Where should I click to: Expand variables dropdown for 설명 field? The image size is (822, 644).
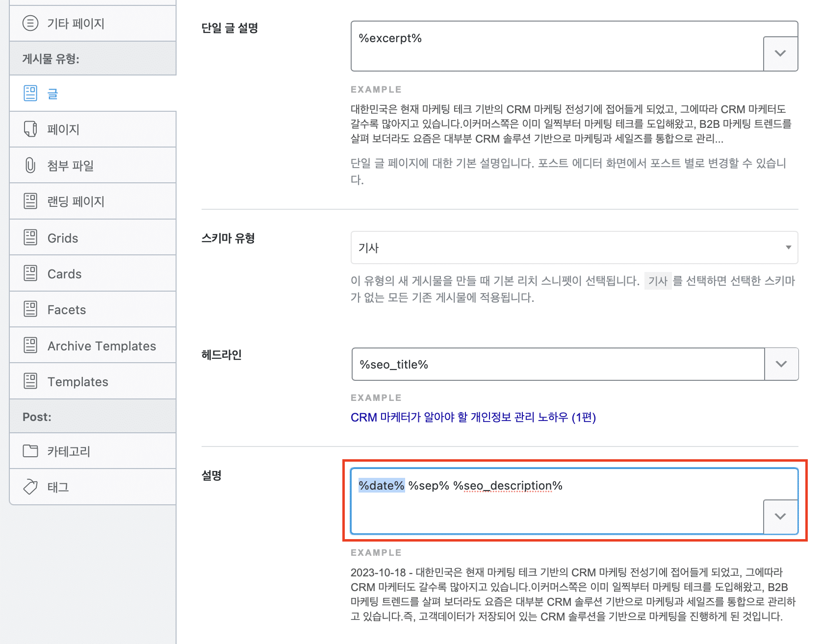pyautogui.click(x=780, y=517)
